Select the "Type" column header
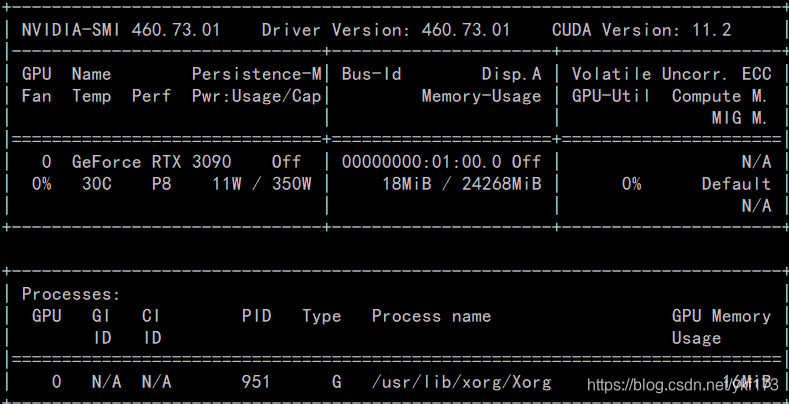 tap(321, 316)
